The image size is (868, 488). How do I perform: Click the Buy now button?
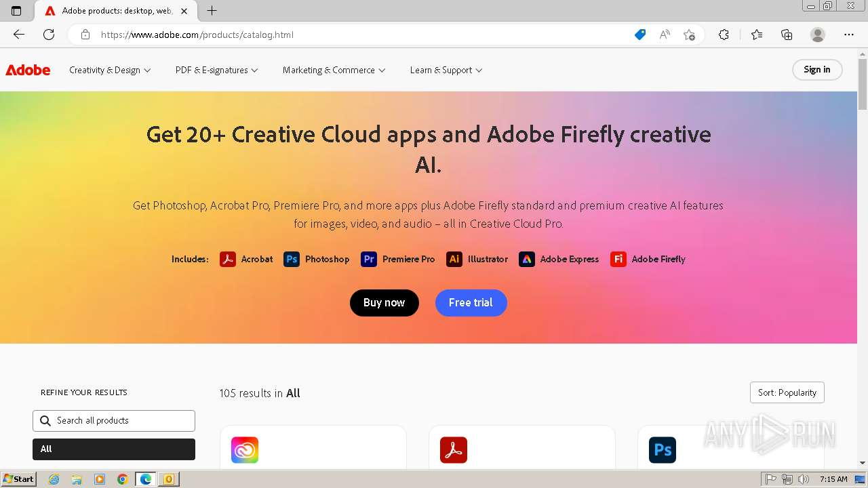click(x=384, y=302)
